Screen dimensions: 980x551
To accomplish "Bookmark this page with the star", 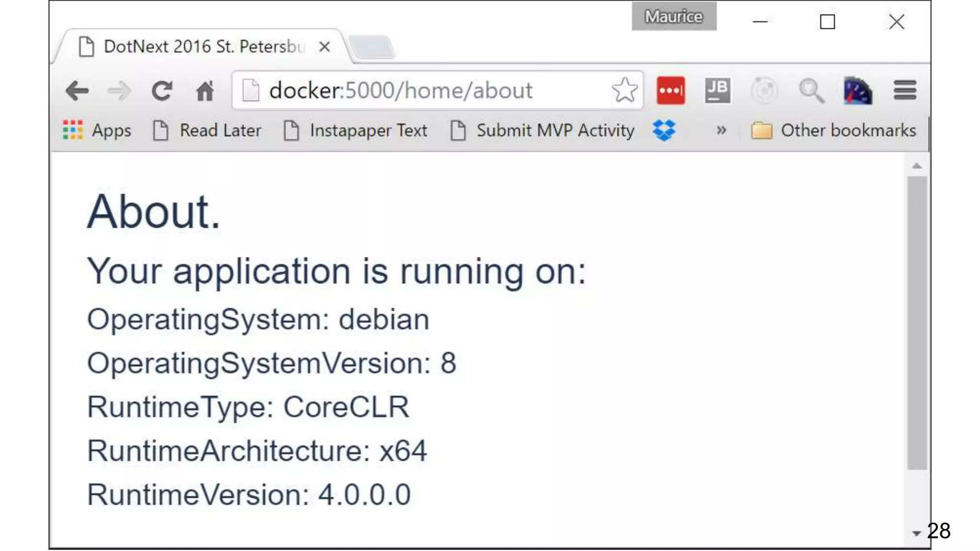I will pos(624,90).
